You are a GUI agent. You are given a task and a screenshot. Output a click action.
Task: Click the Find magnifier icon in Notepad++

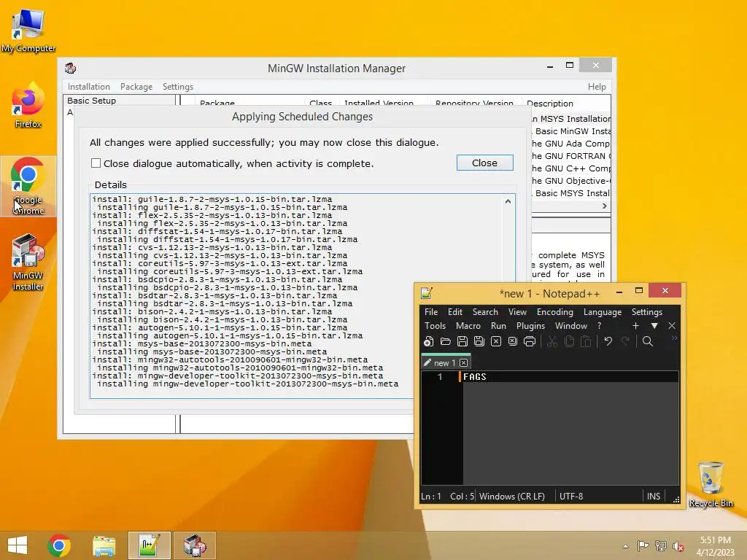tap(648, 341)
